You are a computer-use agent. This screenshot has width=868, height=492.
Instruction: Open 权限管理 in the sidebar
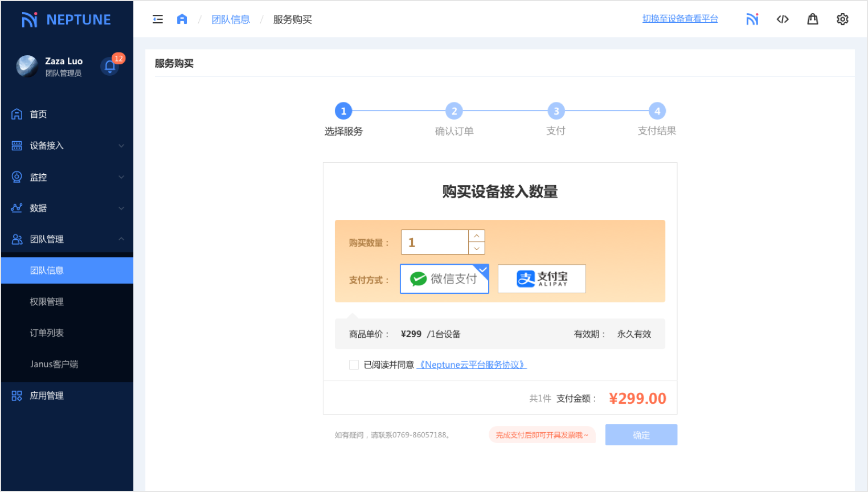click(47, 302)
